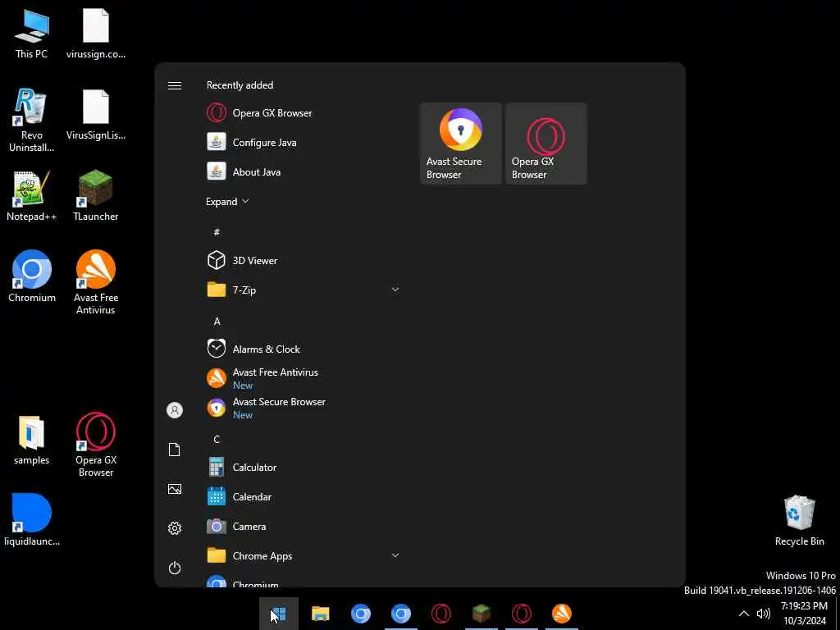Open File Explorer from taskbar

tap(321, 614)
